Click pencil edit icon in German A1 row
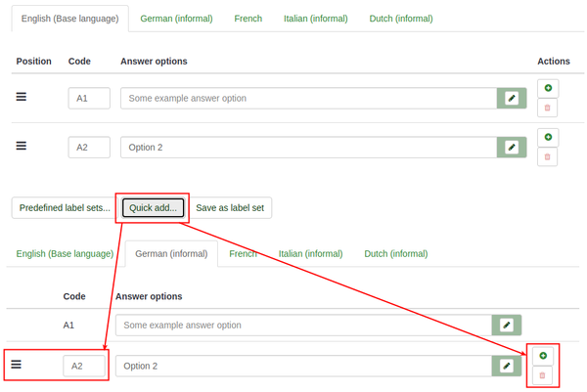The image size is (587, 392). tap(506, 325)
